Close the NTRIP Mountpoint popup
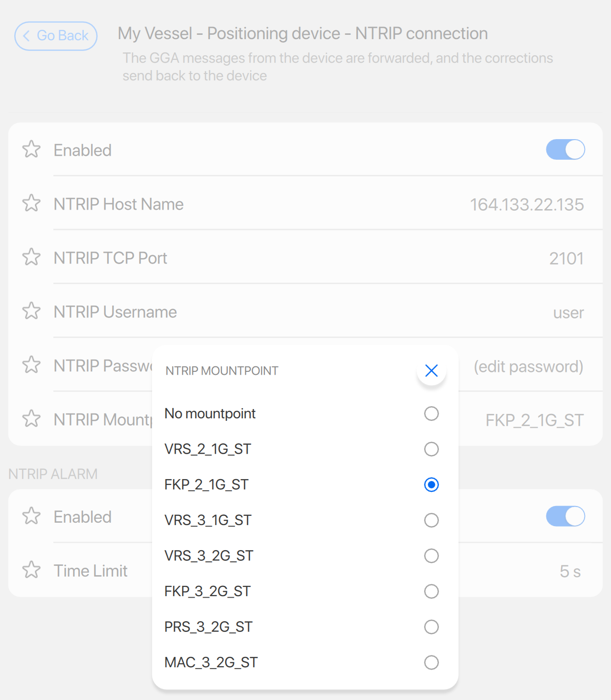 coord(431,371)
